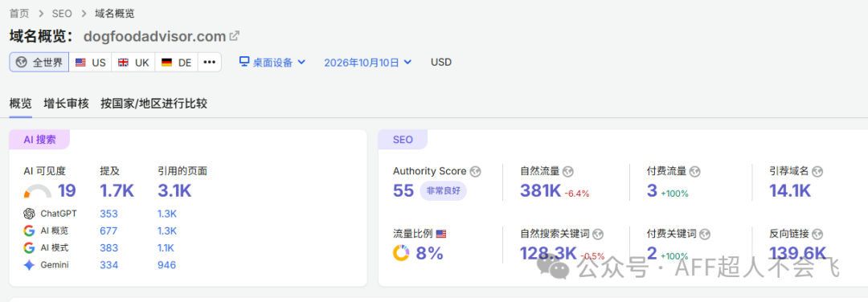Viewport: 868px width, 302px height.
Task: Select UK region filter
Action: point(133,62)
